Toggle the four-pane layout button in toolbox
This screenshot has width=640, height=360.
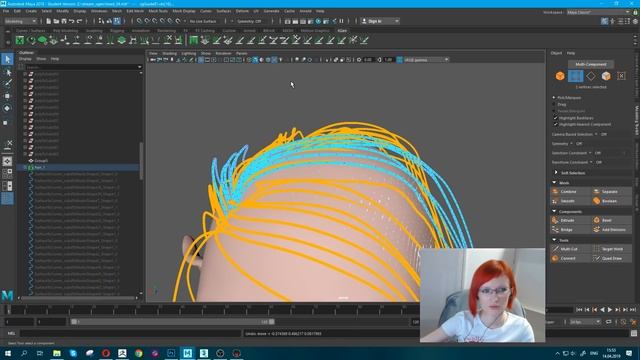tap(7, 173)
